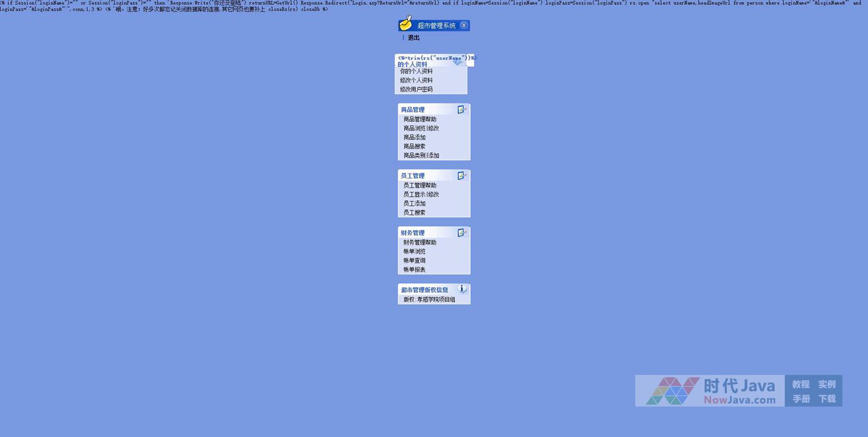Click the 商品管理 panel header icon

(x=462, y=110)
